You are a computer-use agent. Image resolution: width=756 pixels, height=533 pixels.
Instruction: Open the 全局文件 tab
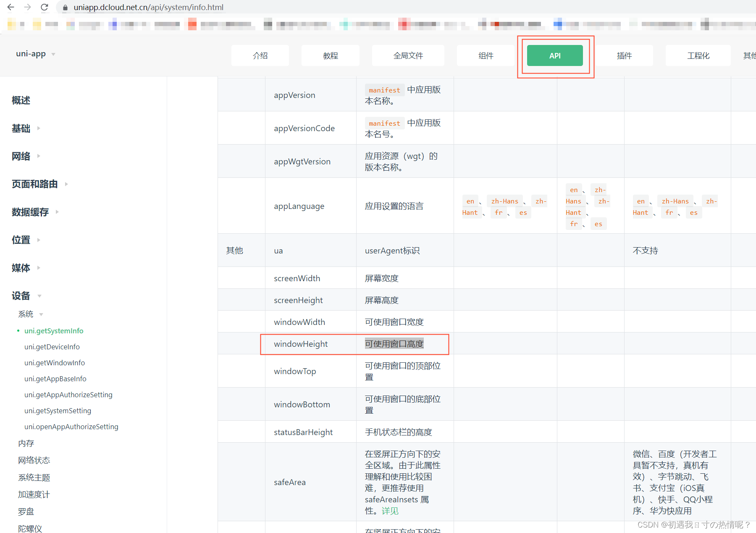408,55
